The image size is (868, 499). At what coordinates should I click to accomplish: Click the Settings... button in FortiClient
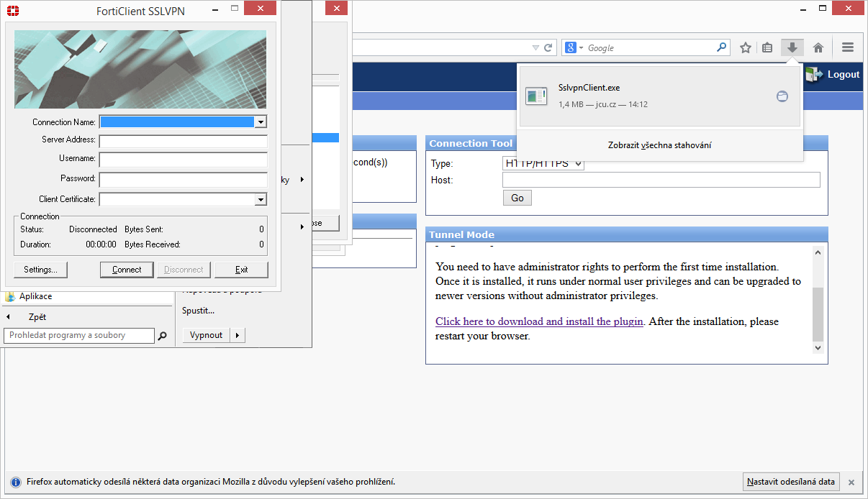coord(40,270)
